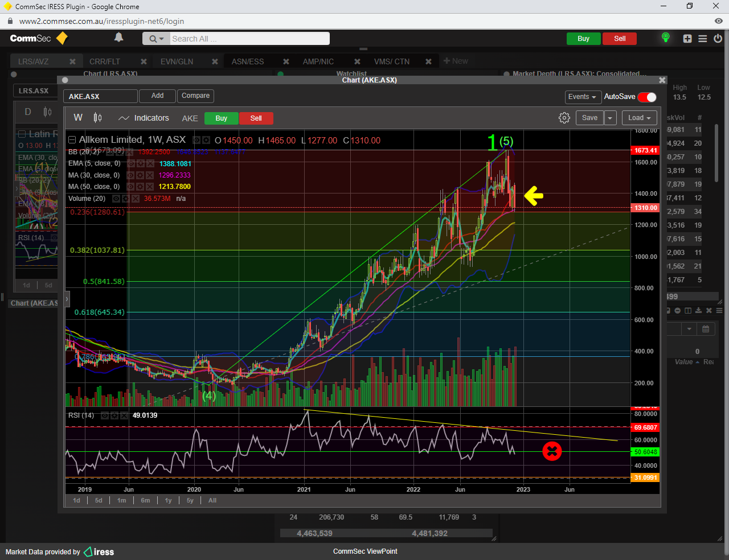Open settings gear for RSI (14)

[x=114, y=415]
